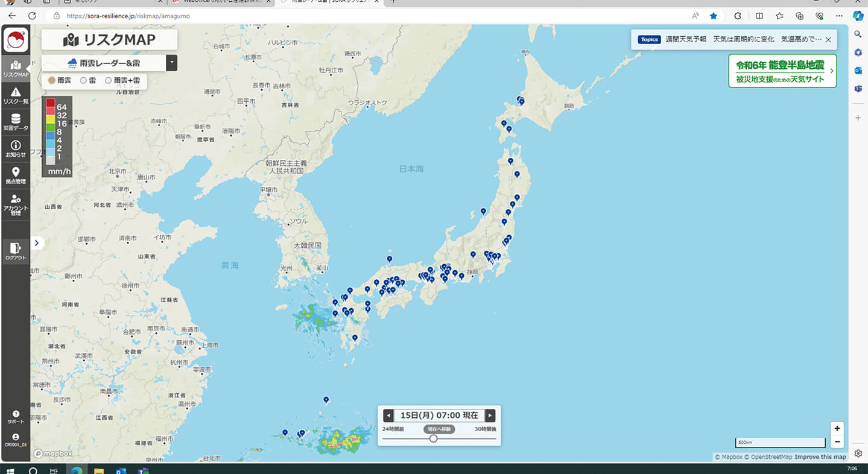Reload the page
Image resolution: width=868 pixels, height=474 pixels.
pyautogui.click(x=32, y=16)
